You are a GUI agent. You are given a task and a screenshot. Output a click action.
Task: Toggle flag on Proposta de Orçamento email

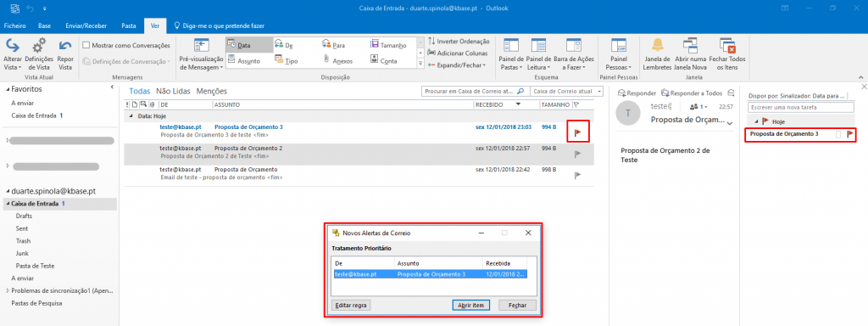[x=578, y=175]
